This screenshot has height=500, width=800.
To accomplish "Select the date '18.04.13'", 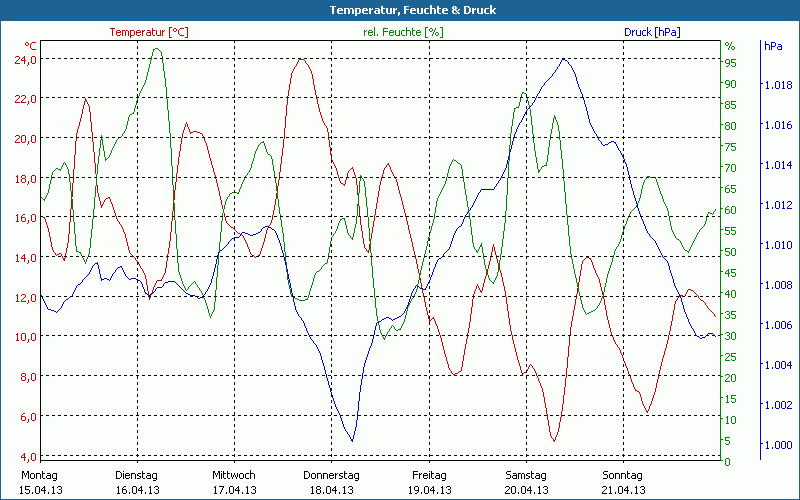I will pos(332,490).
